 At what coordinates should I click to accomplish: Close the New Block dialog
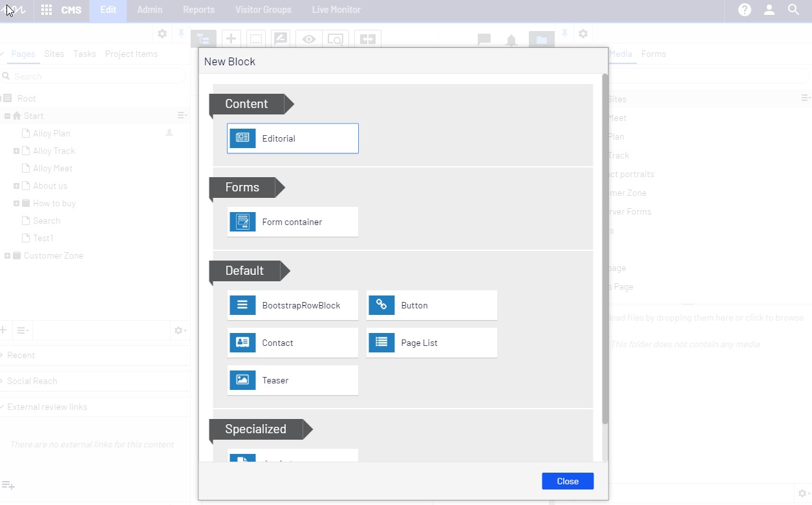(x=567, y=481)
